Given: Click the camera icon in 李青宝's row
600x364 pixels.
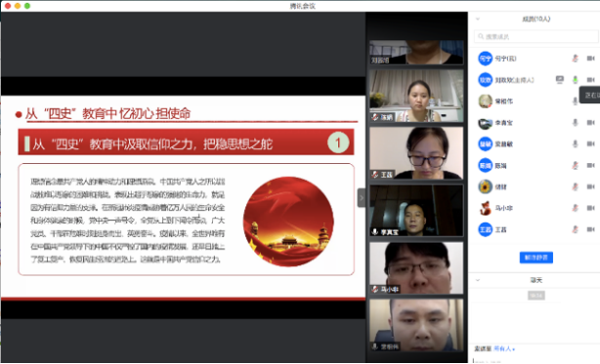Looking at the screenshot, I should (x=591, y=122).
